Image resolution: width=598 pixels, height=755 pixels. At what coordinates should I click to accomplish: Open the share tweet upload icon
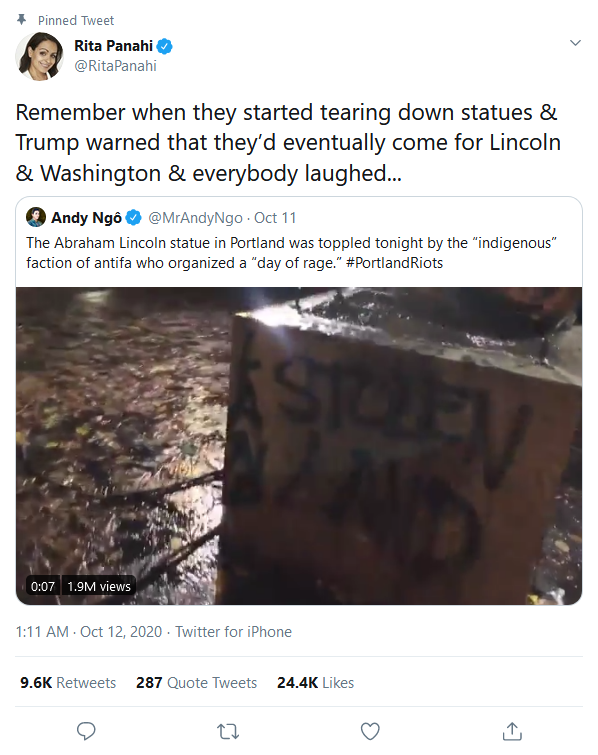pos(512,731)
